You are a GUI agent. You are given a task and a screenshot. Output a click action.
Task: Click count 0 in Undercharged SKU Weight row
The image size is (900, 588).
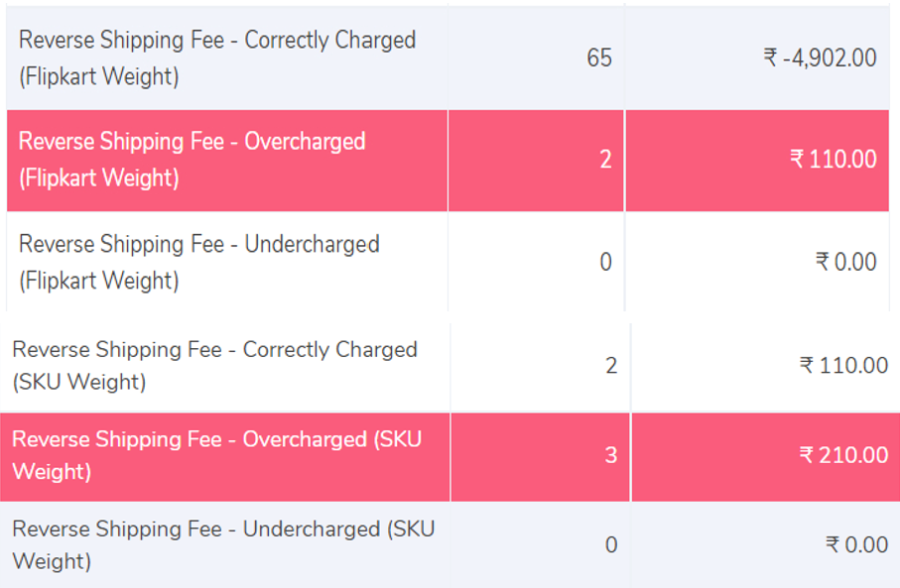click(611, 544)
